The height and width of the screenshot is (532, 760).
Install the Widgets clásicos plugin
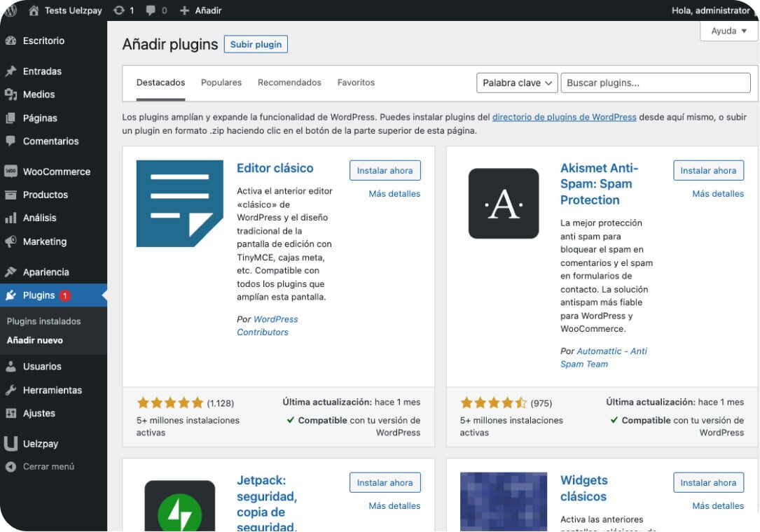click(x=708, y=482)
